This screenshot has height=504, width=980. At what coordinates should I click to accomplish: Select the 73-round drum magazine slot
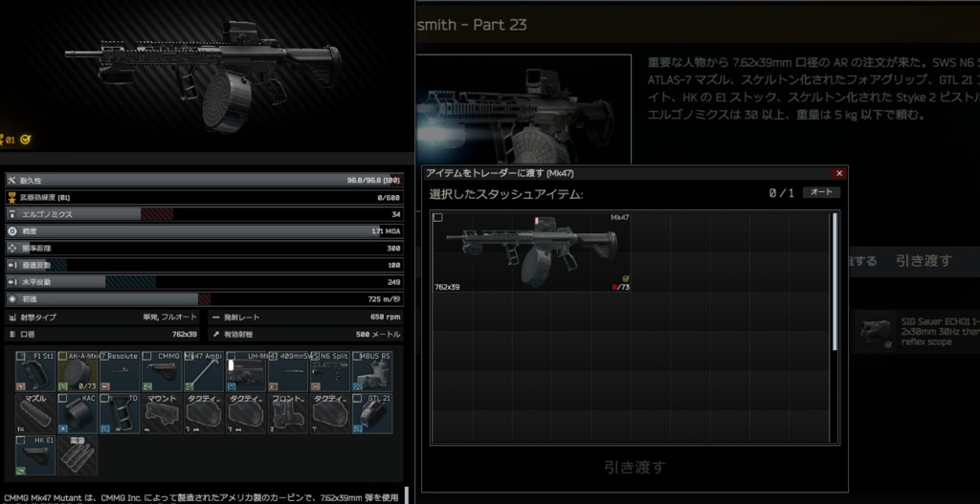point(77,371)
